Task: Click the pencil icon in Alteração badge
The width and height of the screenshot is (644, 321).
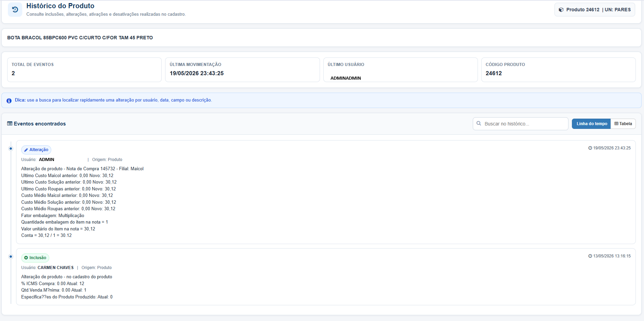Action: coord(26,150)
